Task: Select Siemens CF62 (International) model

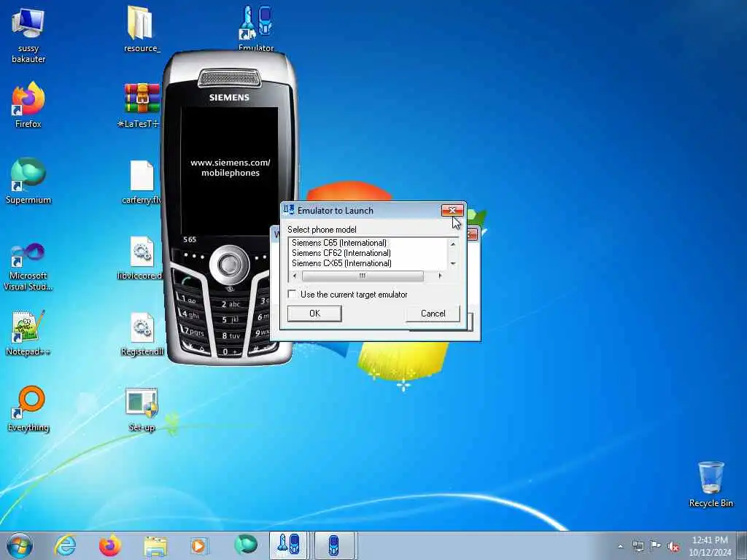Action: click(x=341, y=253)
